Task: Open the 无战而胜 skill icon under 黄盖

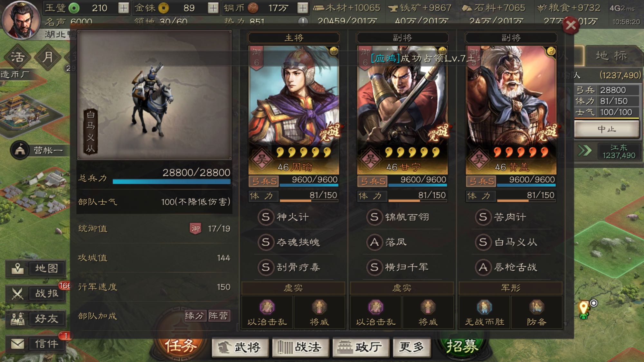Action: pyautogui.click(x=484, y=312)
